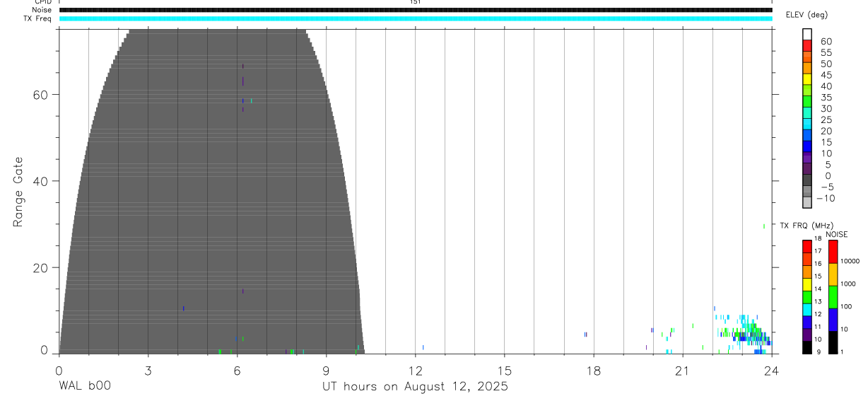
Task: Click the 21 tick on the UT hours axis
Action: click(682, 371)
